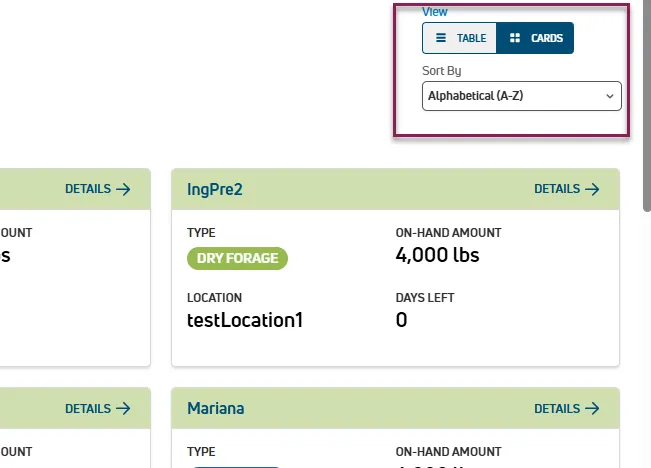The width and height of the screenshot is (651, 468).
Task: Click the IngPre2 card title
Action: [x=215, y=189]
